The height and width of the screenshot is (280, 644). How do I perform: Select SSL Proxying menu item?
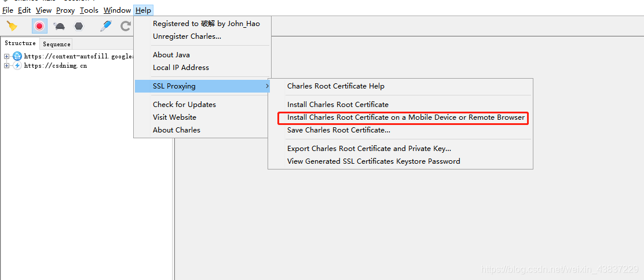[202, 86]
